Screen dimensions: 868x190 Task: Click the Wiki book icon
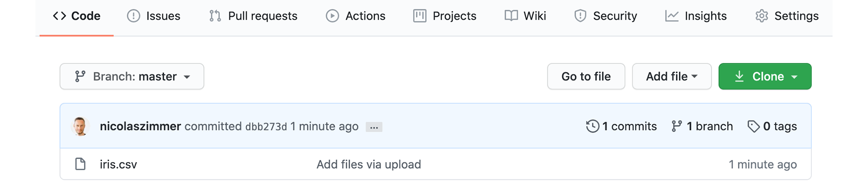click(511, 16)
